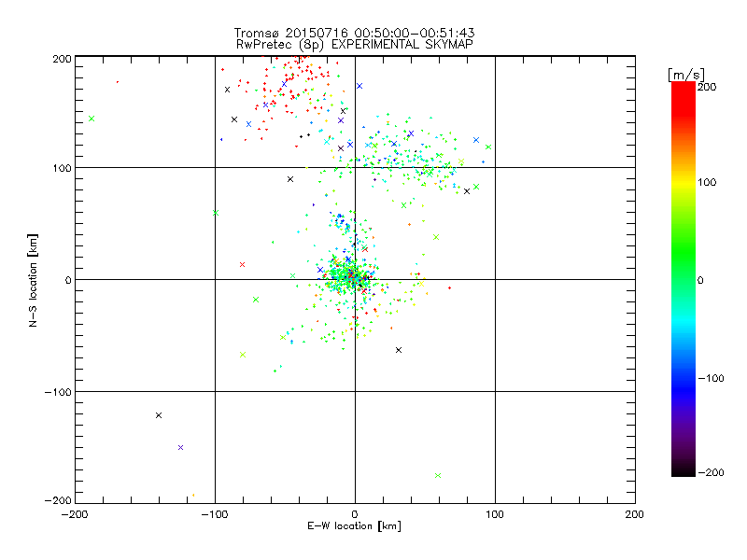
Task: Click the colorbar tick label '-200'
Action: (712, 472)
